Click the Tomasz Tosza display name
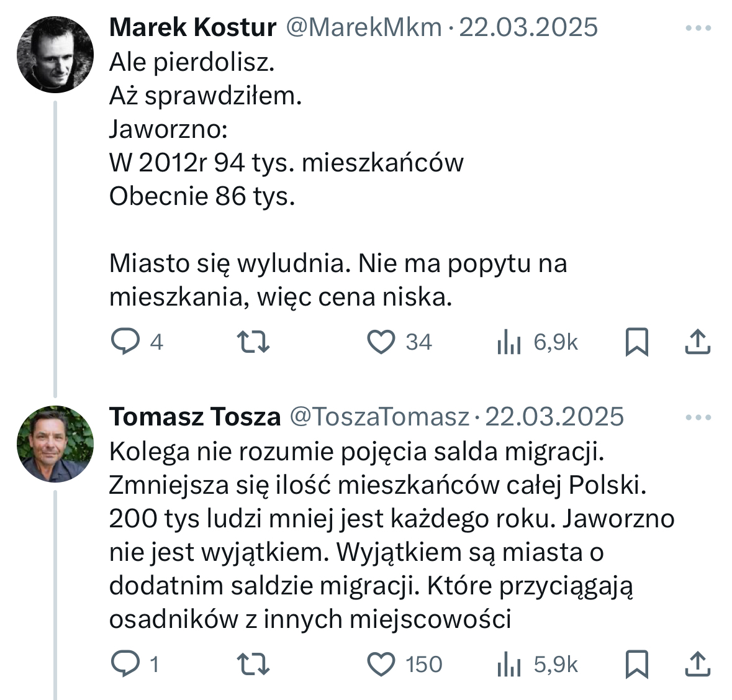Viewport: 732px width, 700px height. click(195, 417)
